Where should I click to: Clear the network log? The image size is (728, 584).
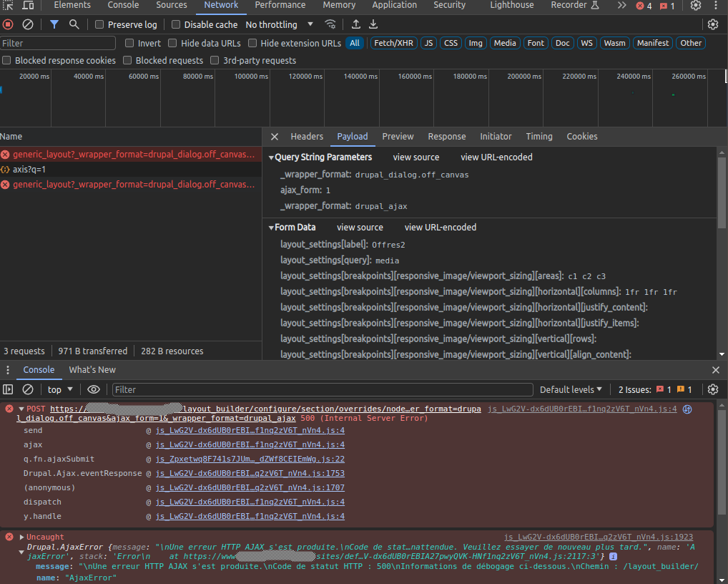(28, 24)
